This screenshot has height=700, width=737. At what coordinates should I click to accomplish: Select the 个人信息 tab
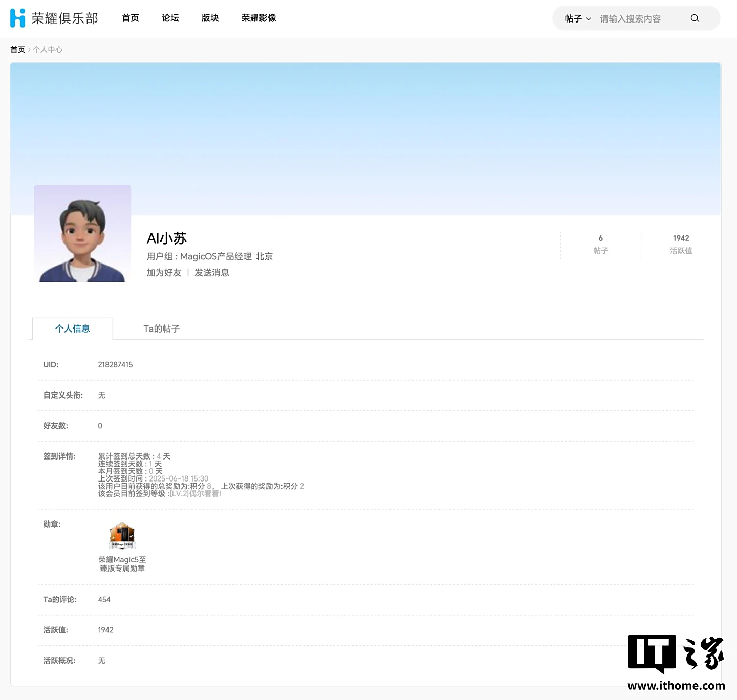tap(73, 329)
